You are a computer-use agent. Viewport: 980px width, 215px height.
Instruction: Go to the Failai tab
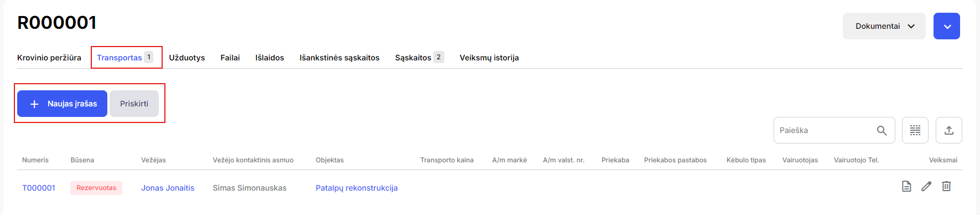pos(230,58)
